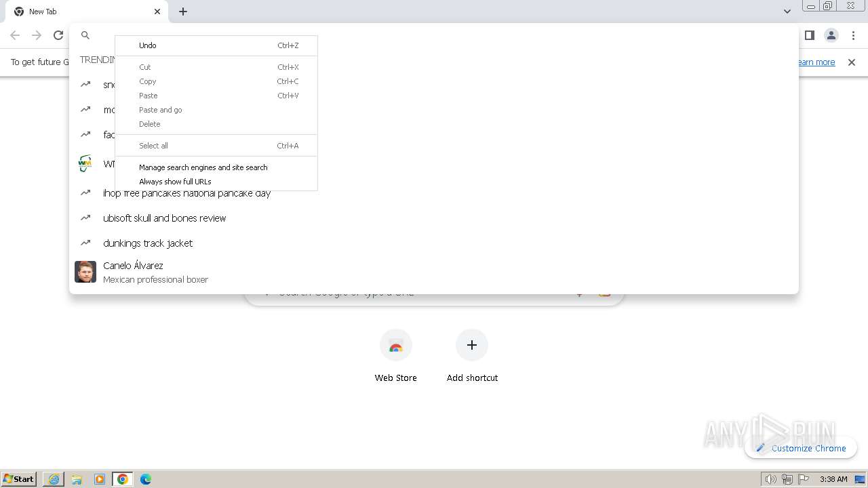Choose Paste from the context menu
The image size is (868, 488).
(216, 96)
